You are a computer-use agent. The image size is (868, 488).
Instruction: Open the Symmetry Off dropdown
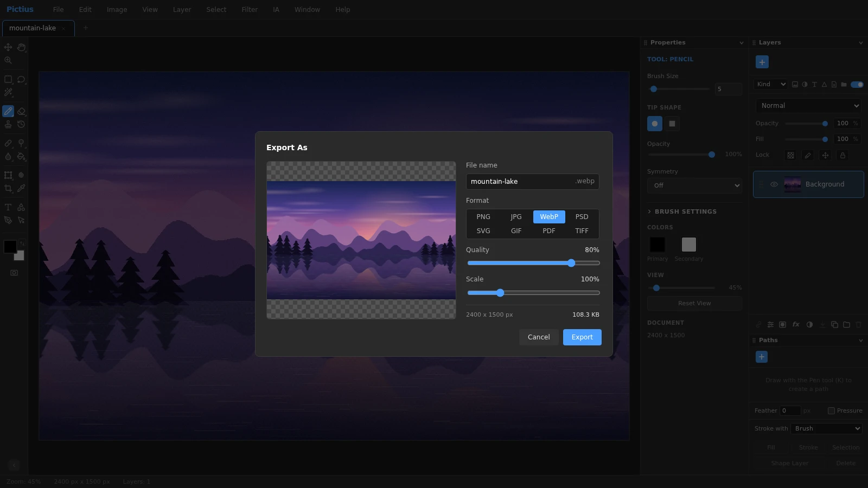click(x=694, y=185)
